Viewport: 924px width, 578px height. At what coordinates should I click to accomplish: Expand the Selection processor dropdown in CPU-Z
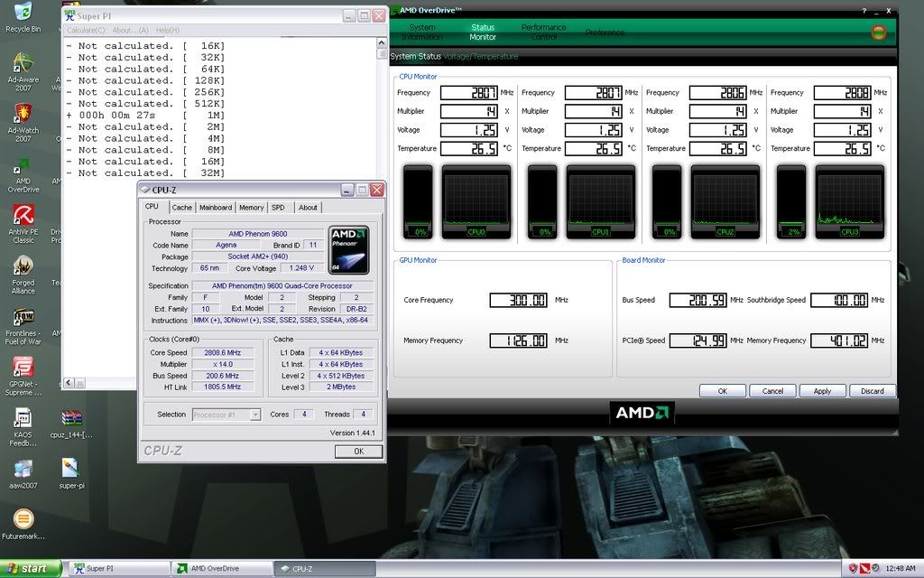[255, 415]
